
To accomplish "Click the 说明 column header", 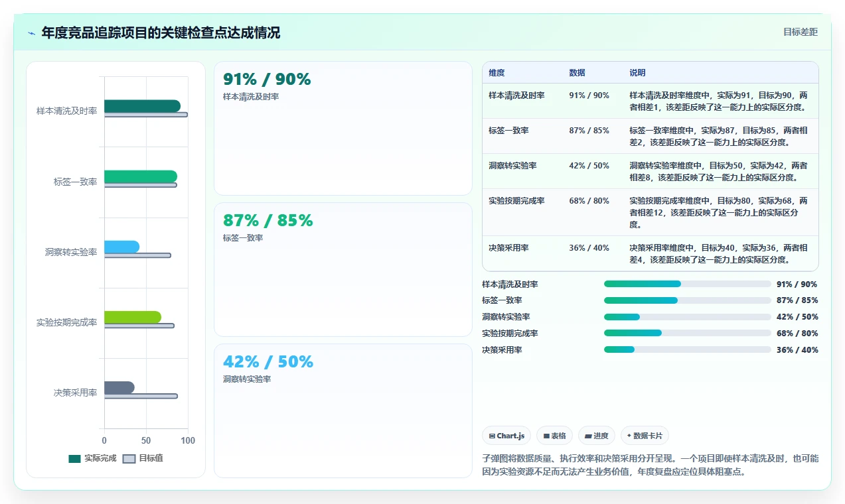I will 637,73.
